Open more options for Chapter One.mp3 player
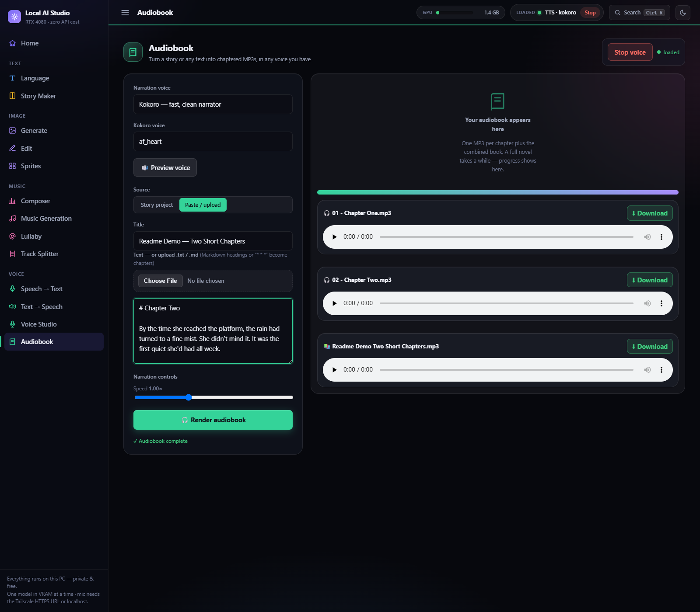The width and height of the screenshot is (700, 612). point(661,237)
